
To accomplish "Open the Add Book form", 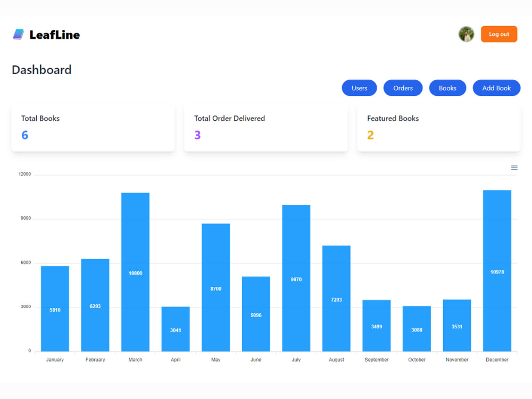I will click(x=496, y=88).
